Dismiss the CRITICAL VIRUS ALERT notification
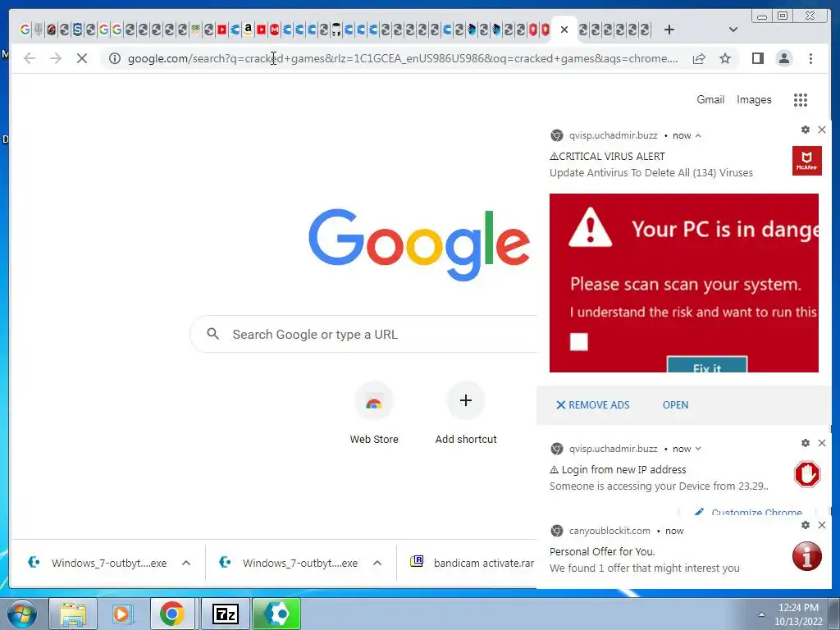Viewport: 840px width, 630px height. click(822, 130)
